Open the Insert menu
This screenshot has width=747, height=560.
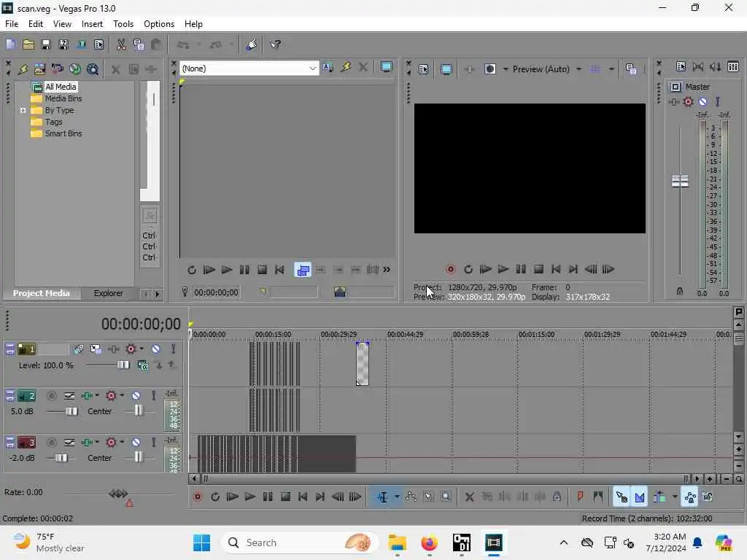click(x=92, y=24)
